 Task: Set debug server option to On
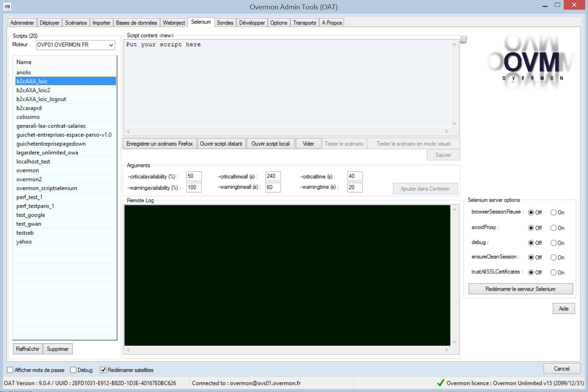(x=553, y=243)
